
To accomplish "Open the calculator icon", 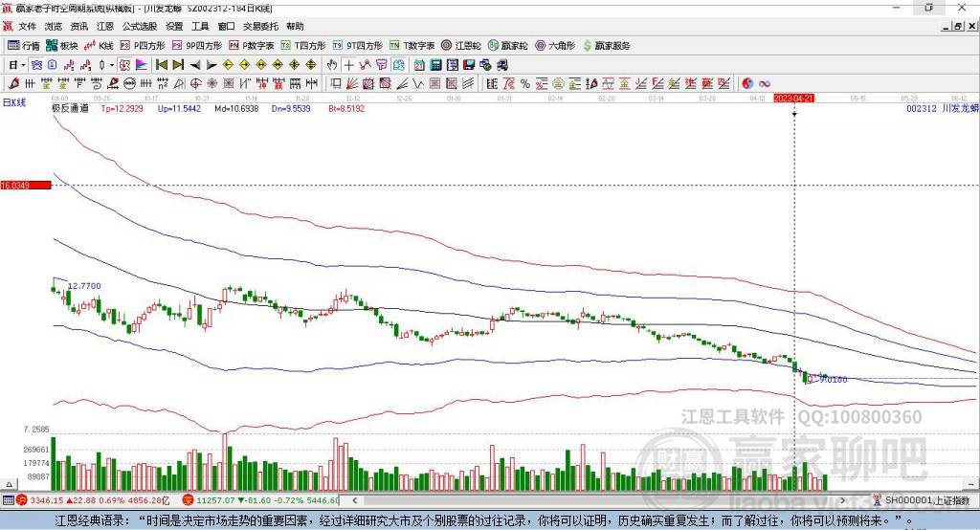I will 435,65.
